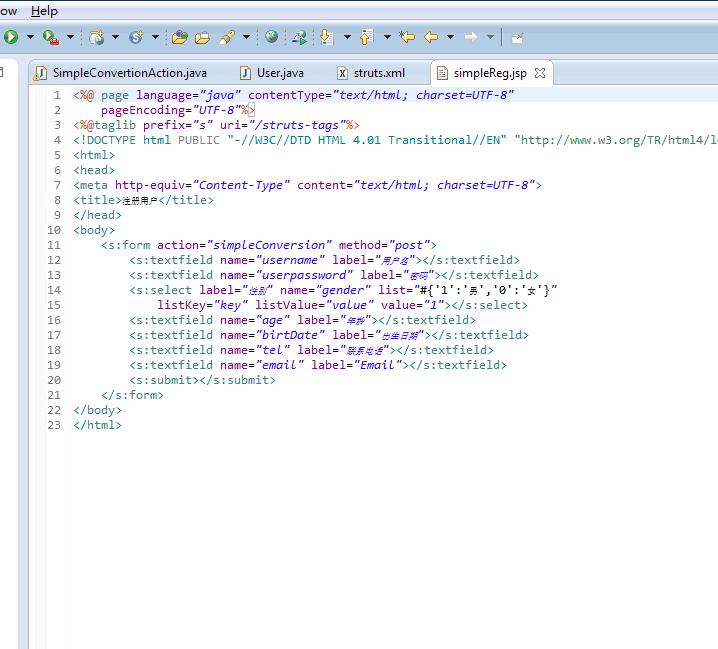Image resolution: width=718 pixels, height=649 pixels.
Task: Open the Web Browser globe icon
Action: tap(271, 37)
